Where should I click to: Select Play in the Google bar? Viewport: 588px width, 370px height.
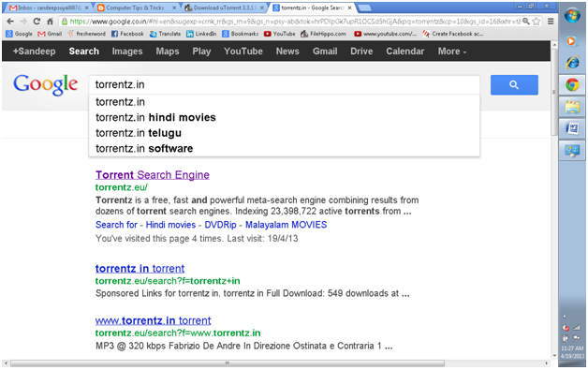click(x=201, y=52)
